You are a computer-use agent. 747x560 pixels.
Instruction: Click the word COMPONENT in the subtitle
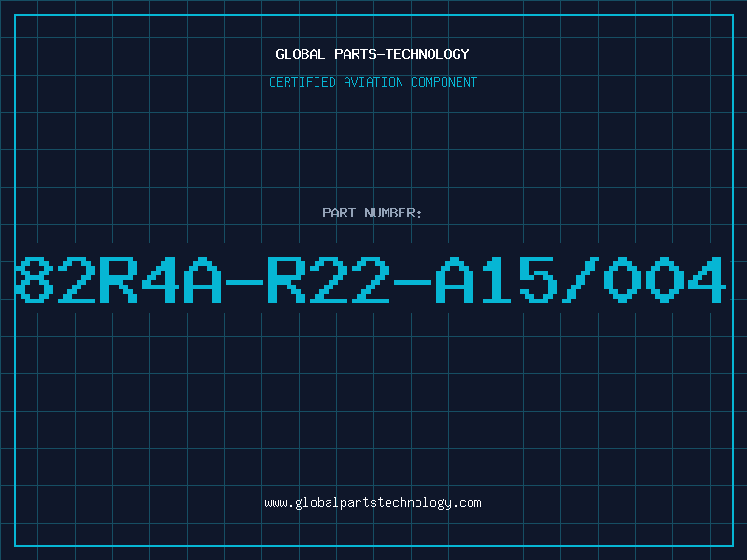(444, 82)
